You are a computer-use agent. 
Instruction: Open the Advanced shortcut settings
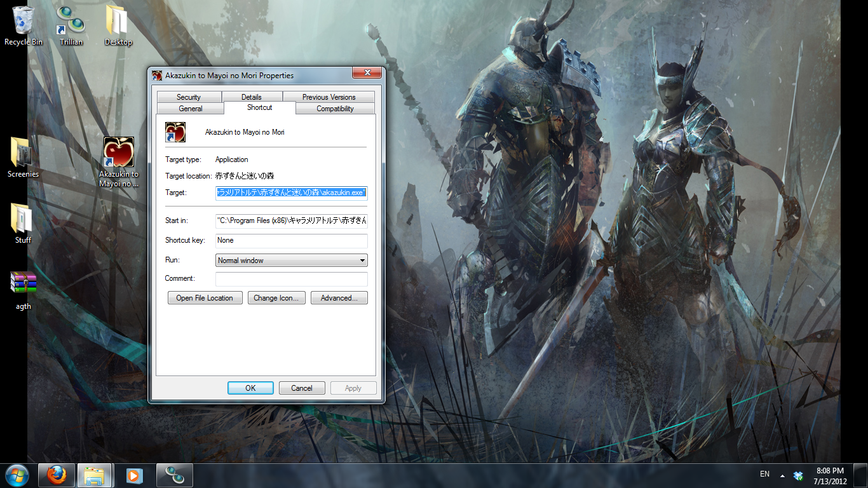[339, 297]
